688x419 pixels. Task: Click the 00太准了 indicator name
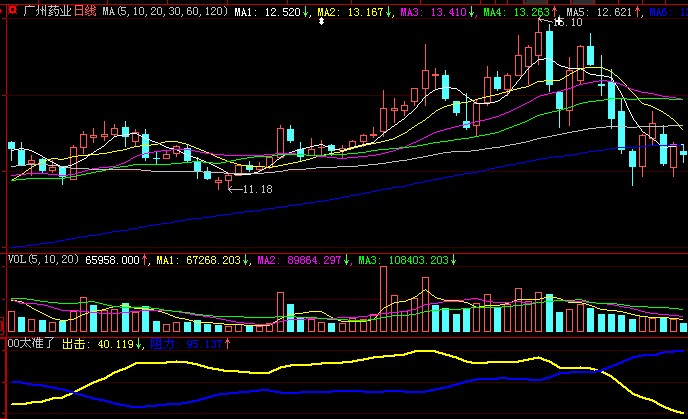[30, 343]
